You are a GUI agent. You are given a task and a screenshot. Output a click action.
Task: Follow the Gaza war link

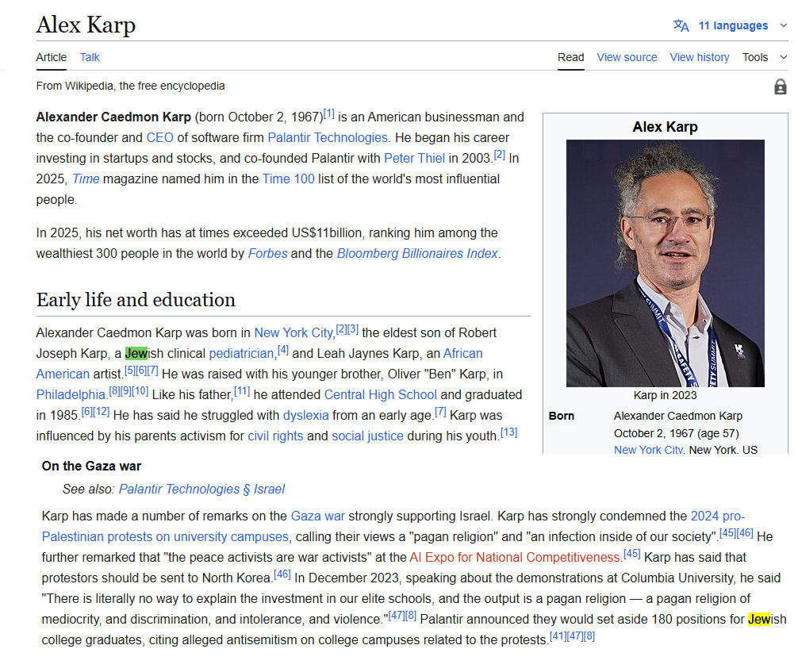(317, 516)
